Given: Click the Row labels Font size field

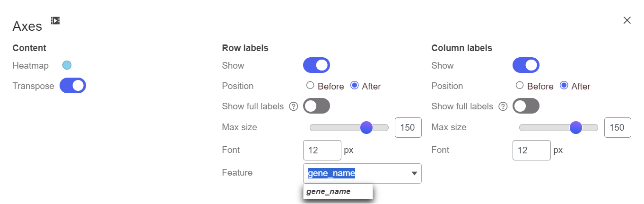Looking at the screenshot, I should (322, 150).
